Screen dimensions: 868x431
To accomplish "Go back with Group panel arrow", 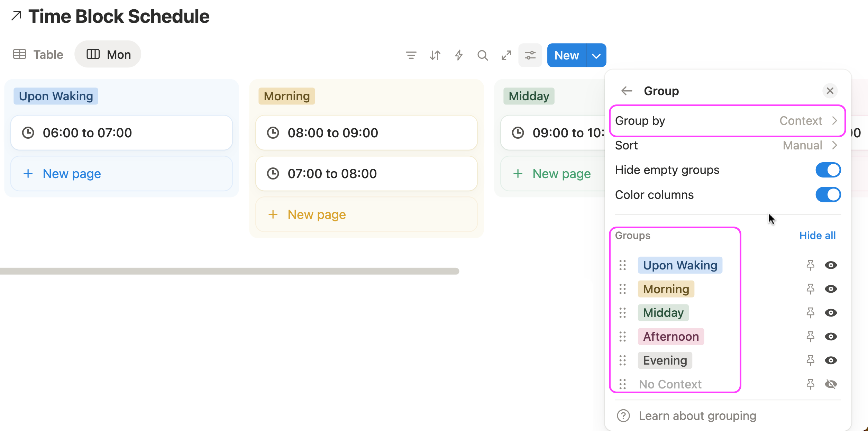I will [627, 91].
